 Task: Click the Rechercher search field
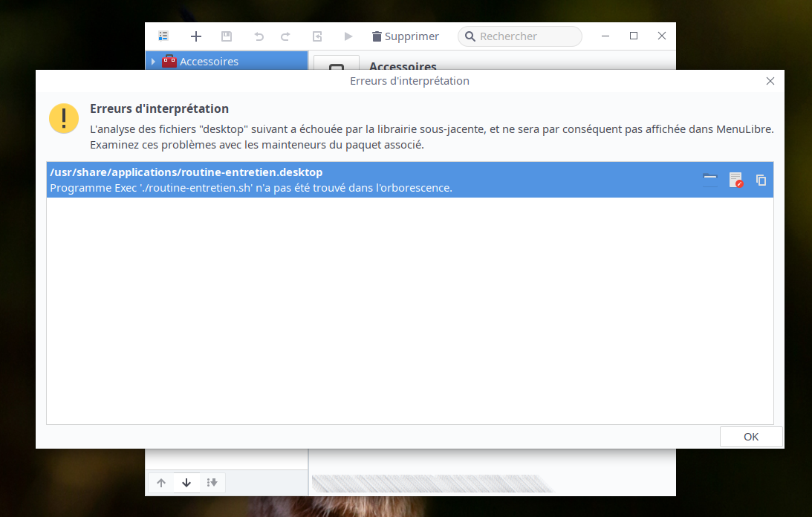(x=527, y=36)
